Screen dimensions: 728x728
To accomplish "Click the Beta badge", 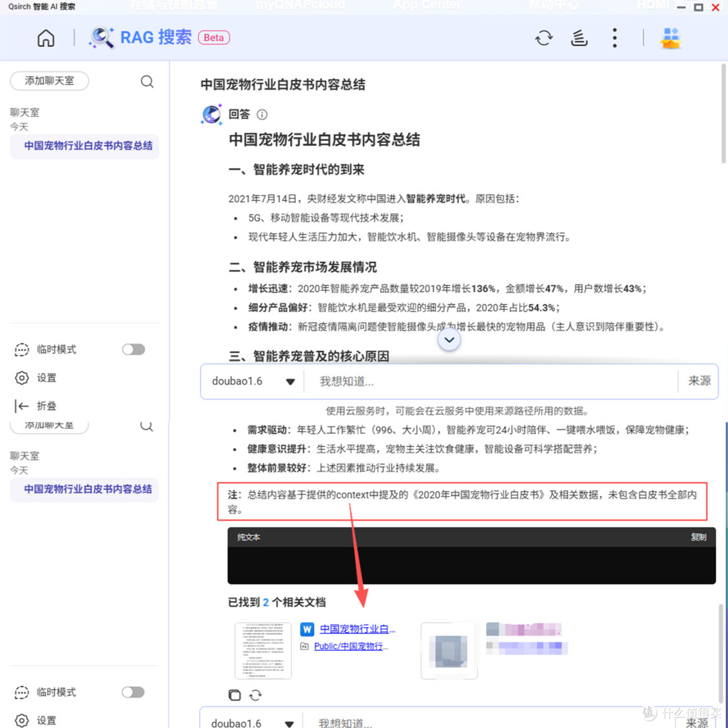I will point(214,38).
